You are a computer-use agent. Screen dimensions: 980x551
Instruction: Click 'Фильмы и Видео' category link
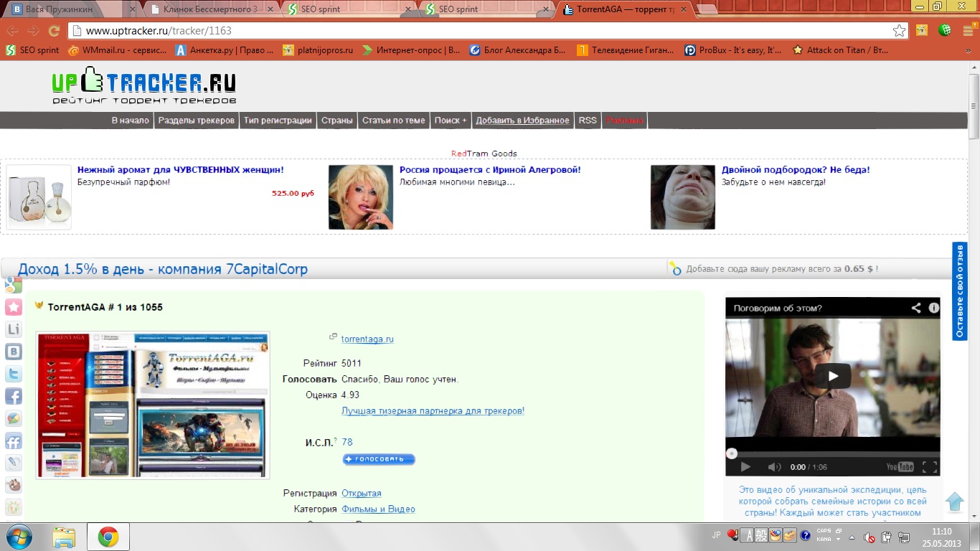tap(378, 509)
